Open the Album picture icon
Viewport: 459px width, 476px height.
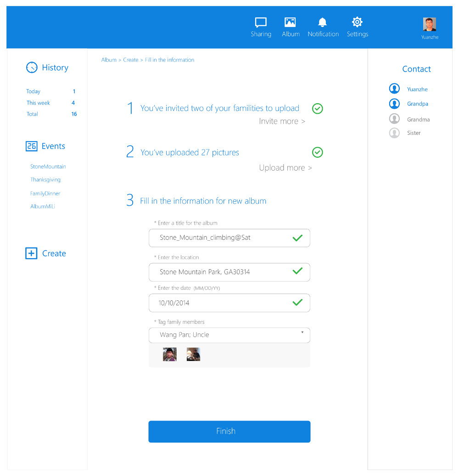point(290,22)
